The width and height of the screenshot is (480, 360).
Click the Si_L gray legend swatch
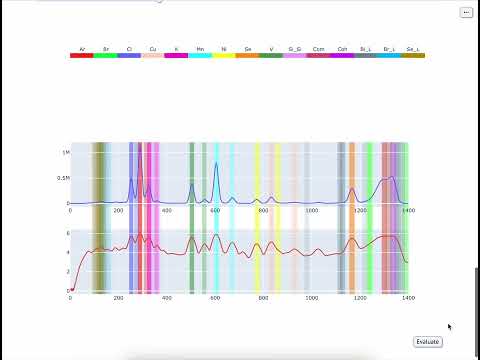(x=366, y=56)
